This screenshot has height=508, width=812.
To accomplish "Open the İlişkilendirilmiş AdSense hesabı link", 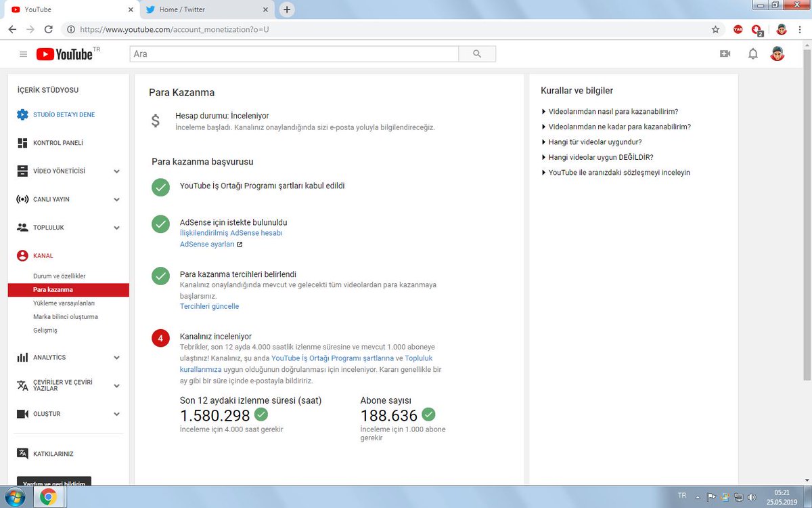I will pos(231,233).
